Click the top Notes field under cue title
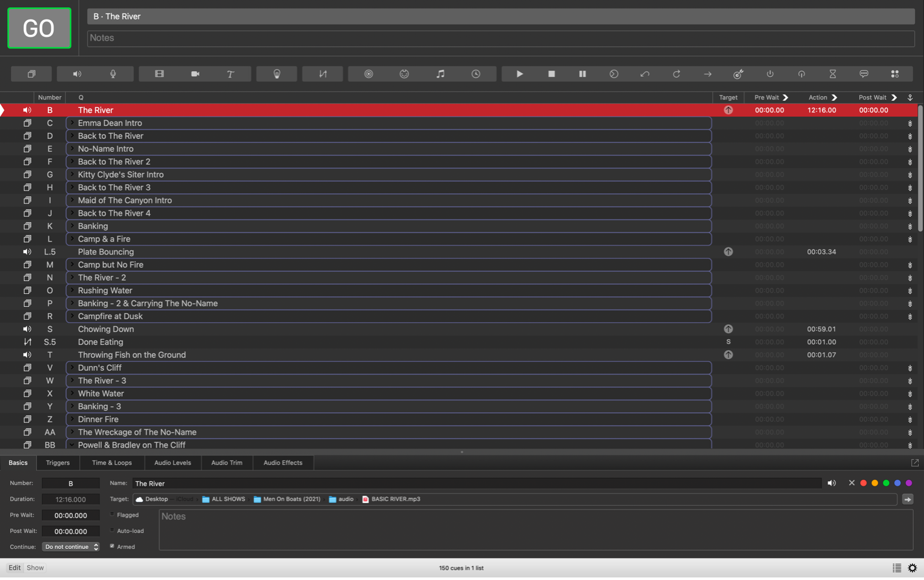 tap(501, 38)
